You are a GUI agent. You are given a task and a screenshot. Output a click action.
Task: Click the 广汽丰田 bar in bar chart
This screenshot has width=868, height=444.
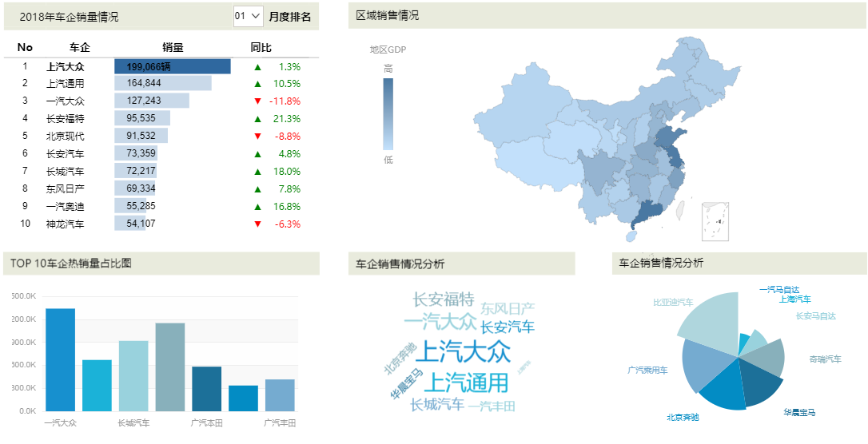280,395
